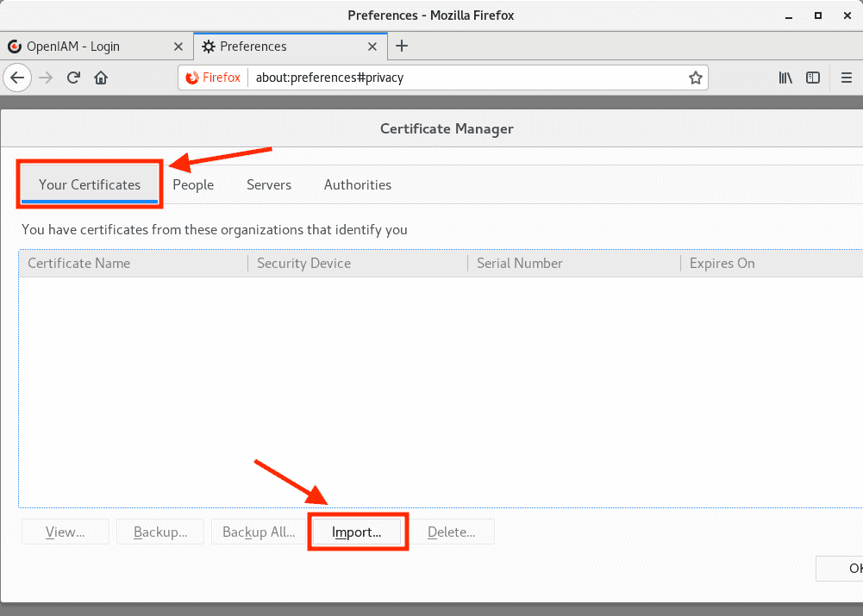This screenshot has height=616, width=863.
Task: Switch to the People tab
Action: point(193,184)
